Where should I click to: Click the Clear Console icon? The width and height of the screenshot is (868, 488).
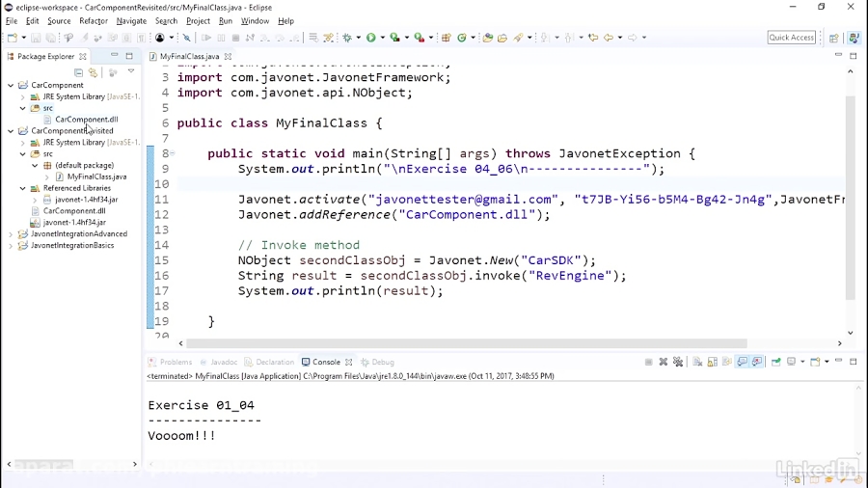pos(695,363)
